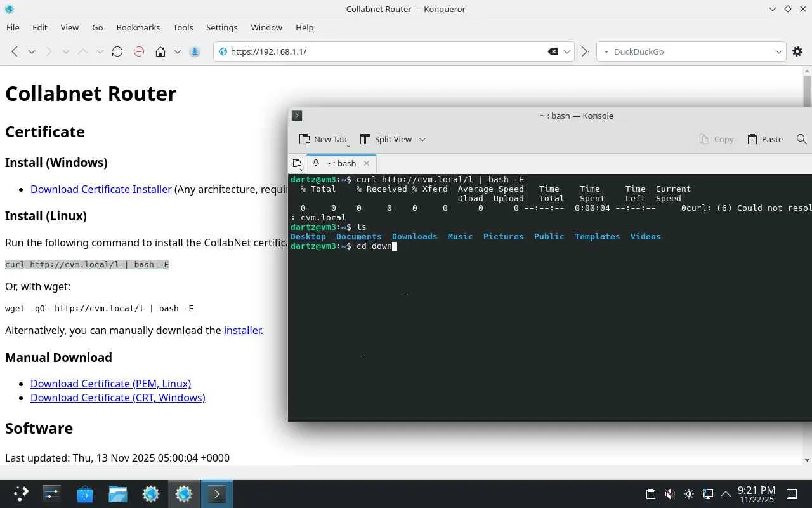The image size is (812, 508).
Task: Open the Edit menu
Action: pyautogui.click(x=40, y=27)
